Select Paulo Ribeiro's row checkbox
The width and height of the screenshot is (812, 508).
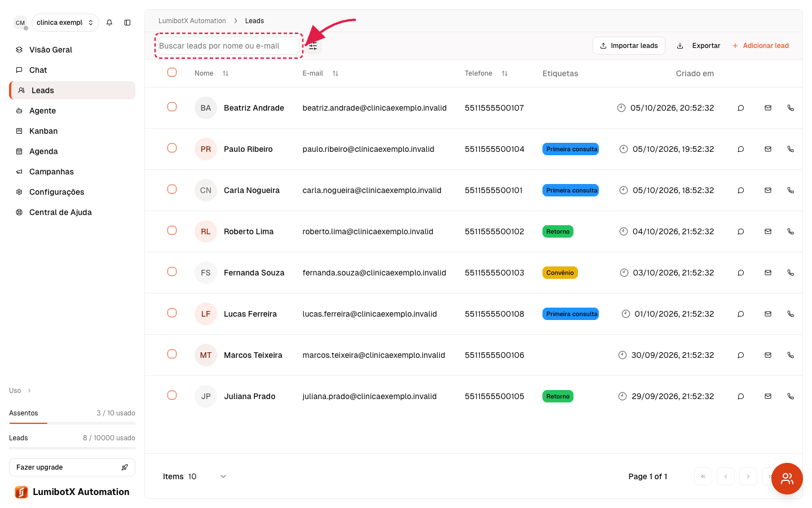coord(172,148)
